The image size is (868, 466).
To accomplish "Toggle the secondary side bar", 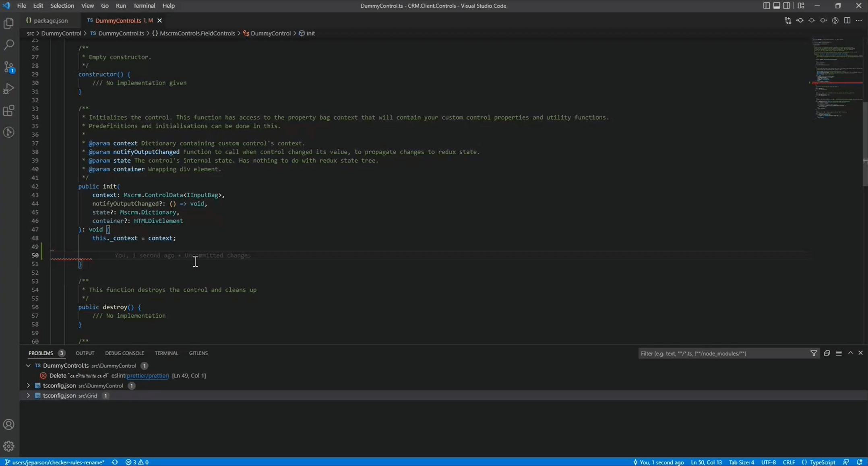I will click(x=787, y=6).
